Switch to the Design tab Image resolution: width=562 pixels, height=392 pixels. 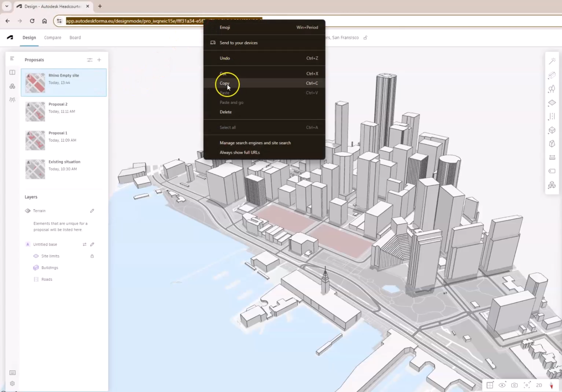point(29,38)
